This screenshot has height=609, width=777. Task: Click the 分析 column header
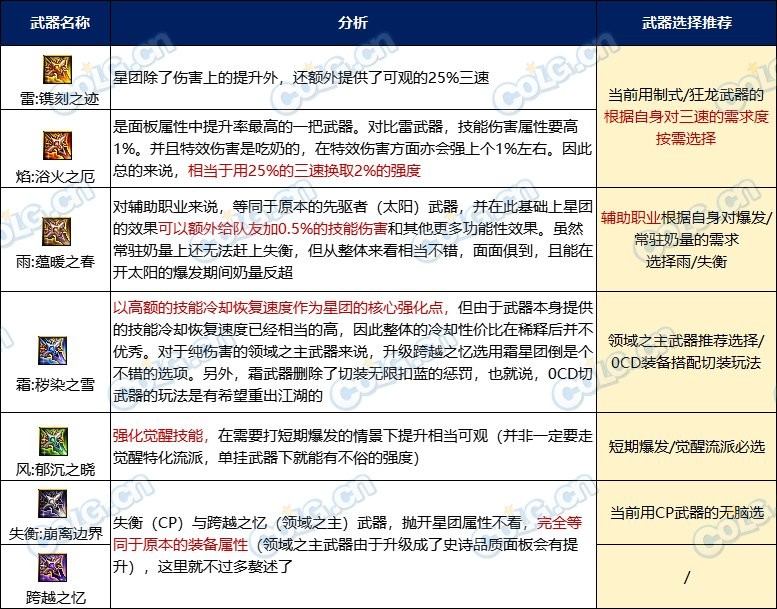click(353, 22)
